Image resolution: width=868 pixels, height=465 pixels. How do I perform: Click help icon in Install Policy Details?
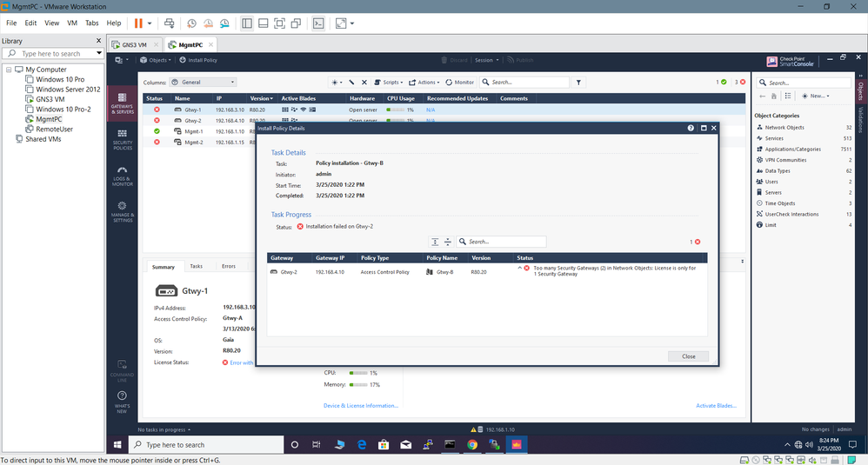(691, 128)
